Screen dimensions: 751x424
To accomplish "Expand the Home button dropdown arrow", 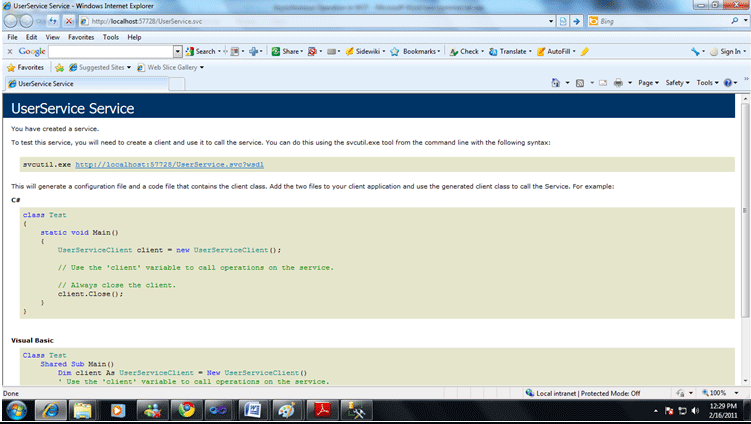I will pos(568,83).
